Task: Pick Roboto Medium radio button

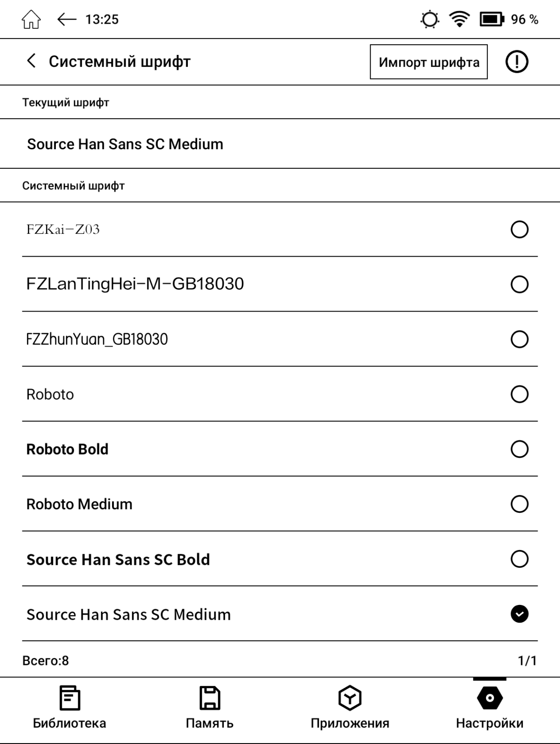Action: click(520, 504)
